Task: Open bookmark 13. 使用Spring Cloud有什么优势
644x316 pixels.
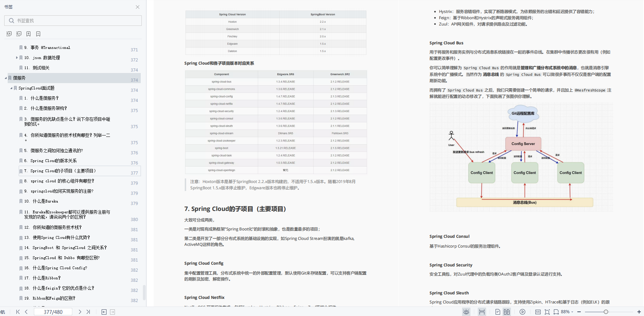Action: coord(57,237)
